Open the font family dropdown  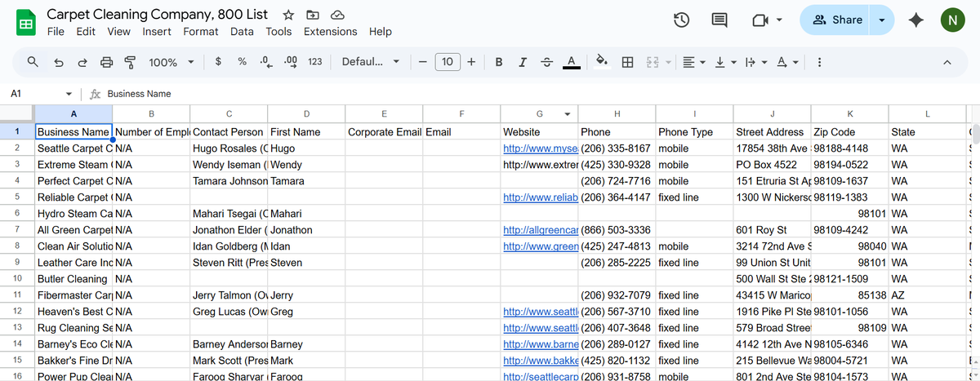(371, 61)
